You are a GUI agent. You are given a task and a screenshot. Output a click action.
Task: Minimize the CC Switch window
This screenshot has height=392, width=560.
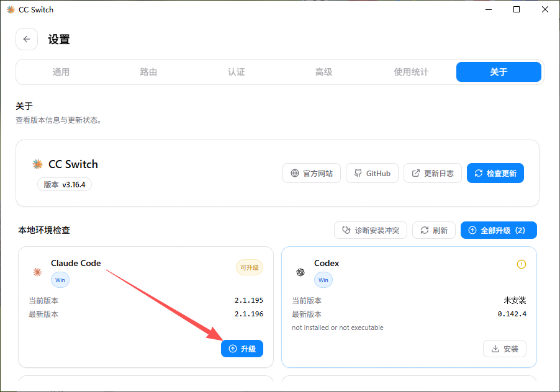pos(489,10)
